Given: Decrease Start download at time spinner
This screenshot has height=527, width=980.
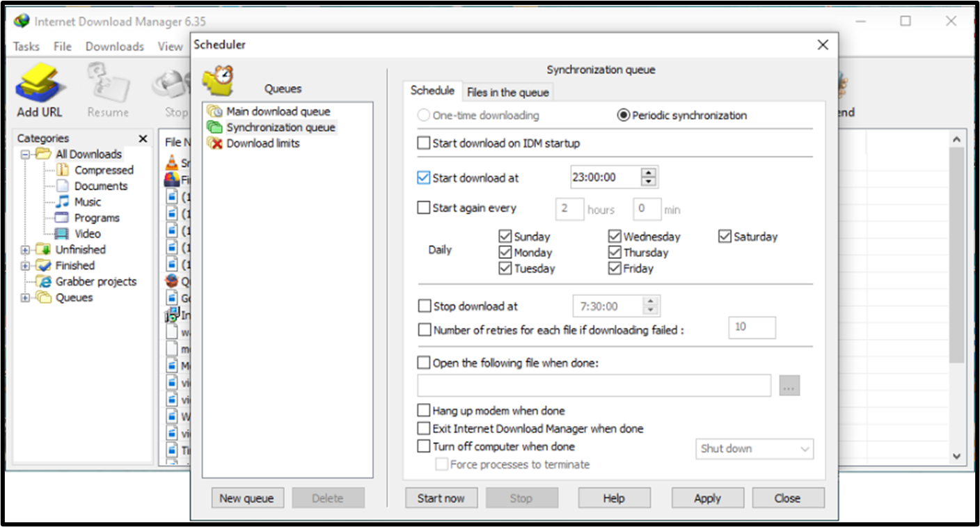Looking at the screenshot, I should (649, 182).
